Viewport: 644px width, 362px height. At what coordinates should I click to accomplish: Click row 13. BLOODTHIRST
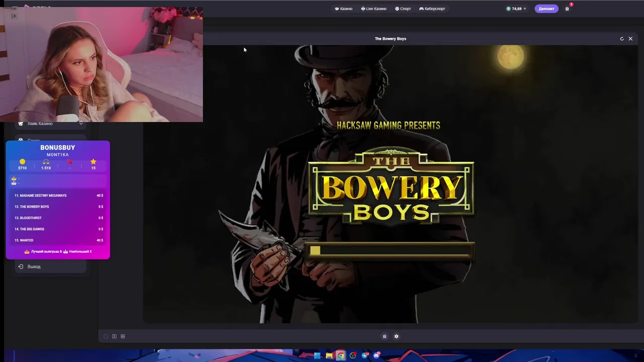[x=58, y=218]
